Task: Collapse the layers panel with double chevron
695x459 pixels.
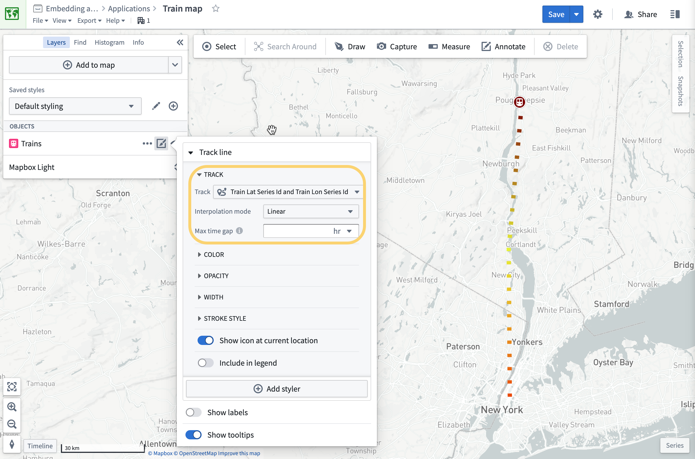Action: [180, 43]
